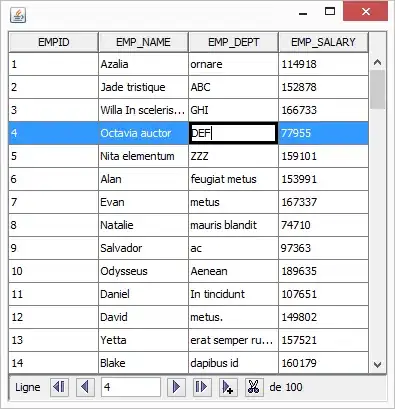Click the Aenean department cell
Screen dimensions: 395x409
point(233,271)
